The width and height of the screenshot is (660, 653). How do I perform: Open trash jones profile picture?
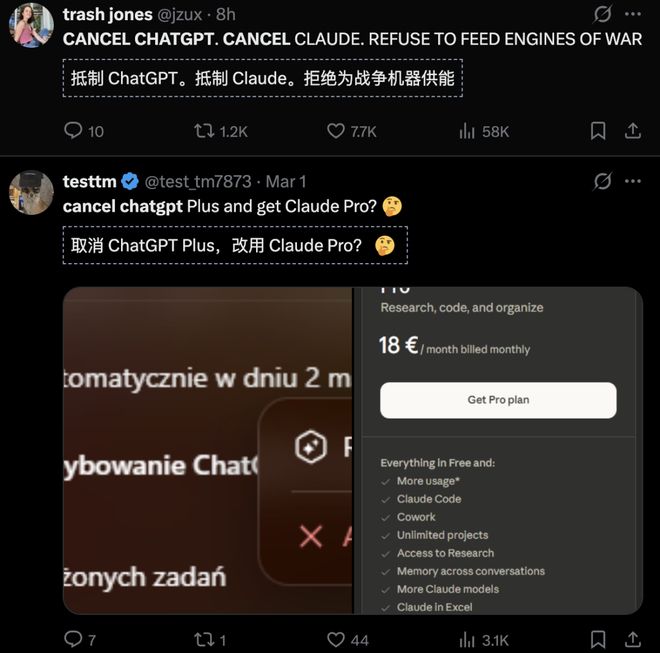[31, 26]
